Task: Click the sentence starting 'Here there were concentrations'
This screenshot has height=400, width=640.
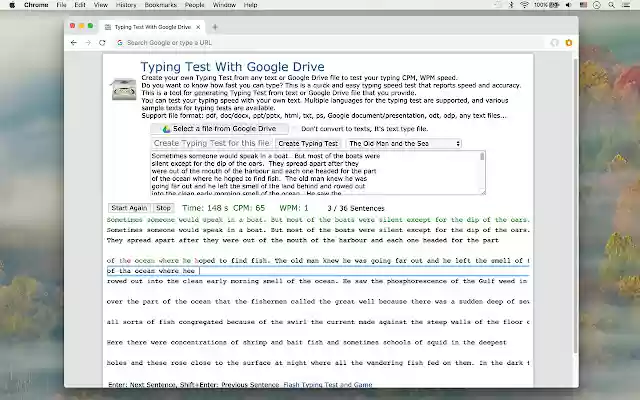Action: pyautogui.click(x=307, y=342)
